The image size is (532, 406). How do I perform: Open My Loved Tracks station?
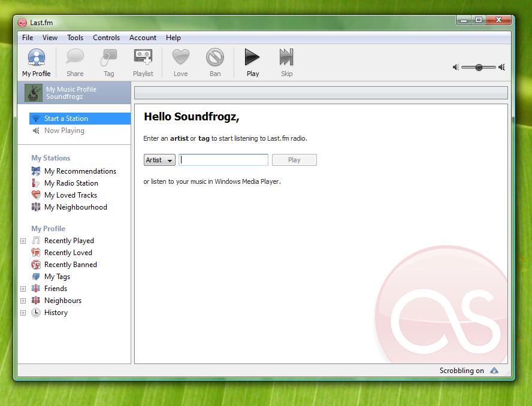[64, 195]
